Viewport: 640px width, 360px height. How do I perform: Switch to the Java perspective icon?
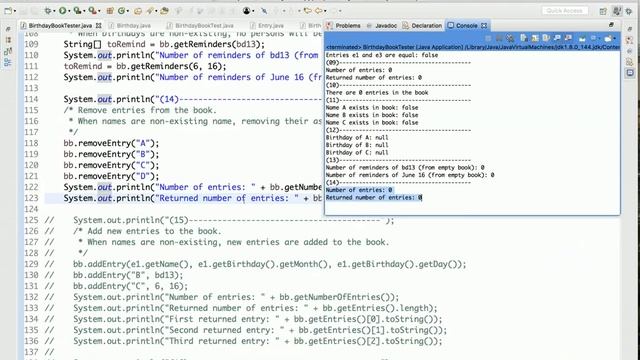click(617, 11)
